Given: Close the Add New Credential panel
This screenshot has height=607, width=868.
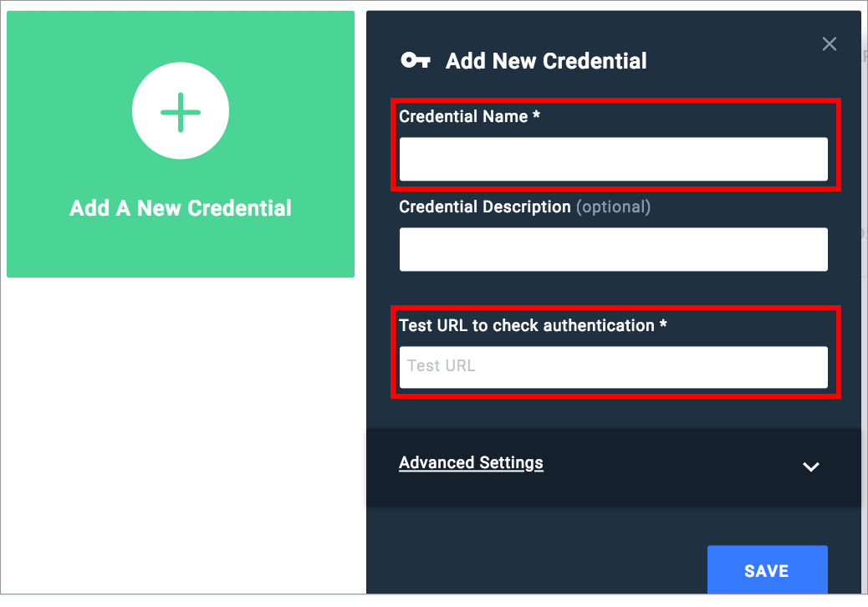Looking at the screenshot, I should (829, 43).
